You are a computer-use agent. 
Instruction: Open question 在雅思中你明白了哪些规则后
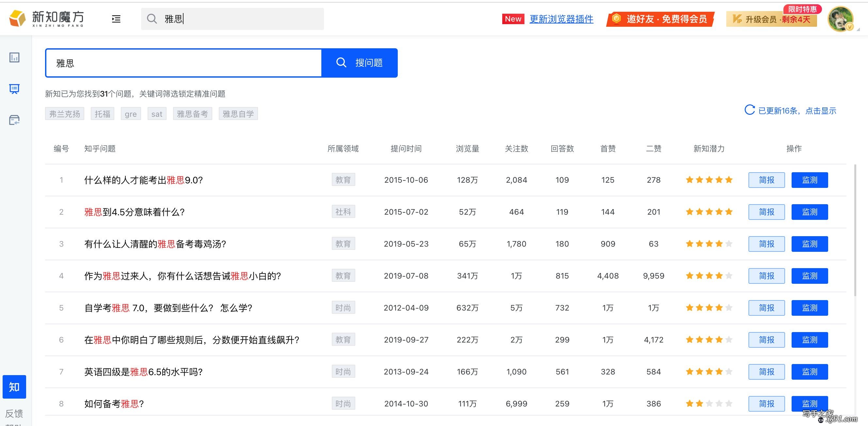coord(192,340)
